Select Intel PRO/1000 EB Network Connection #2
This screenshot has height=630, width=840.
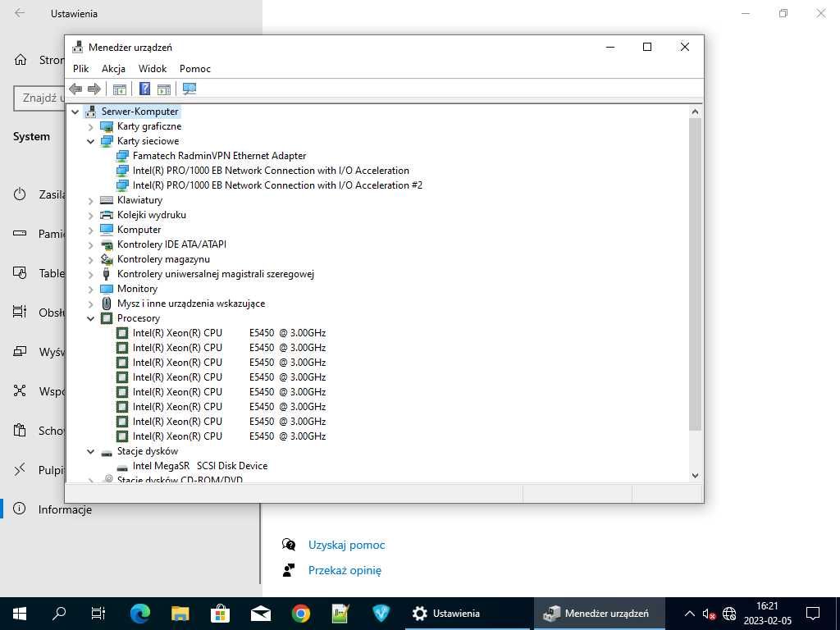[277, 185]
